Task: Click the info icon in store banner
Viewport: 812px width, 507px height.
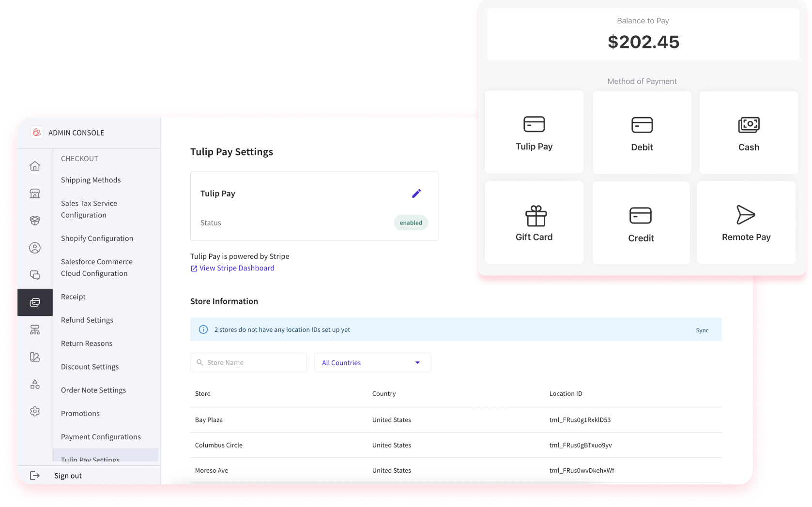Action: coord(203,329)
